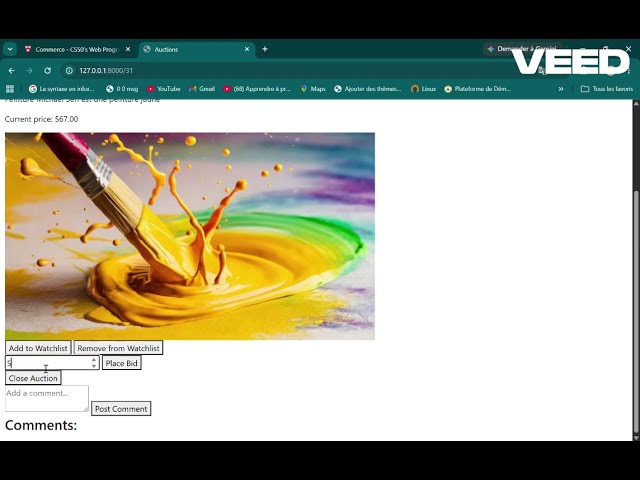The height and width of the screenshot is (480, 640).
Task: Click the bid field's up stepper arrow
Action: (x=94, y=360)
